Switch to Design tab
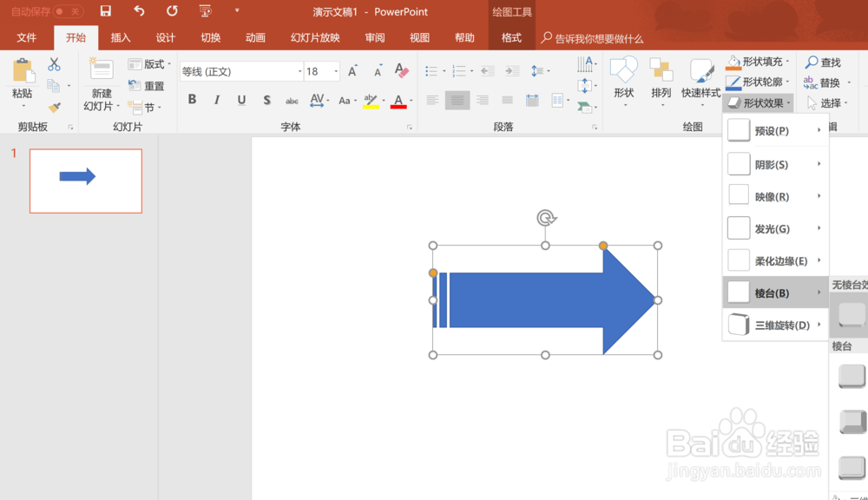The height and width of the screenshot is (500, 868). (x=165, y=37)
